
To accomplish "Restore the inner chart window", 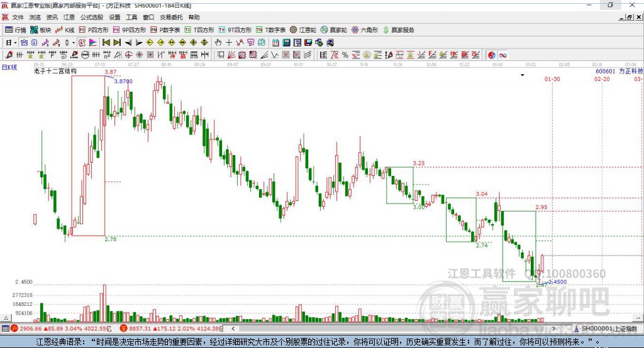I will pos(630,17).
